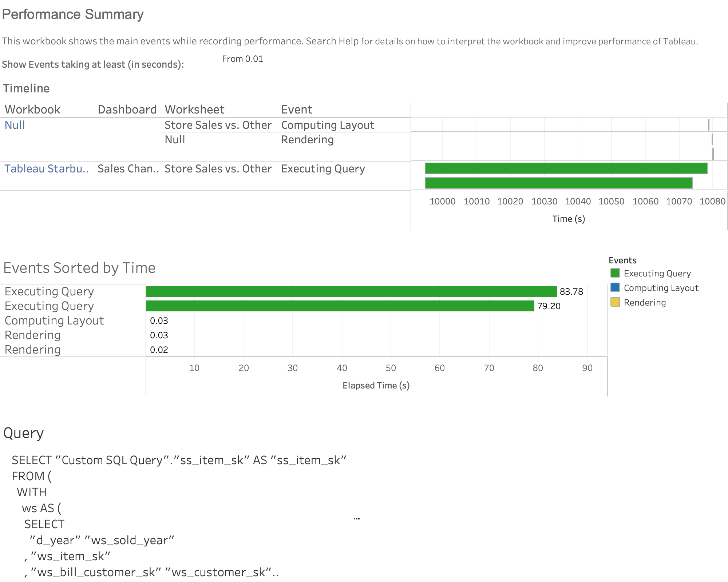Click the Events Sorted by Time heading
Screen dimensions: 728x582
tap(79, 268)
